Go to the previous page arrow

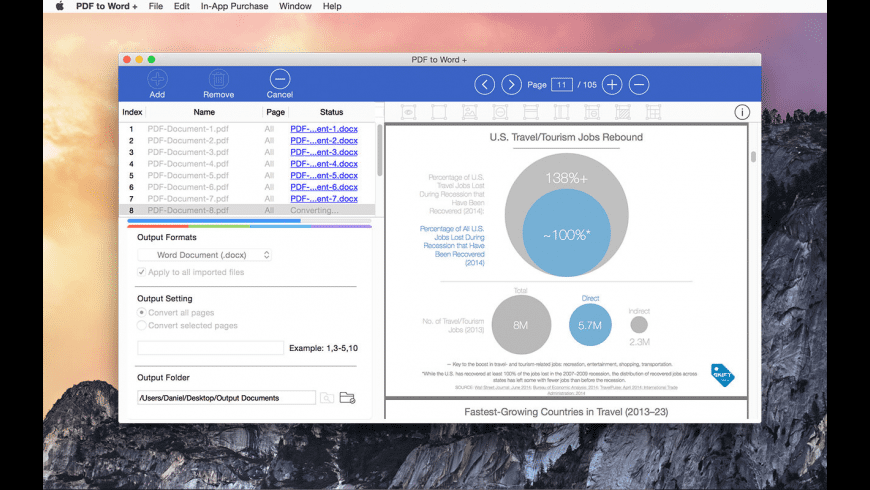pyautogui.click(x=484, y=84)
